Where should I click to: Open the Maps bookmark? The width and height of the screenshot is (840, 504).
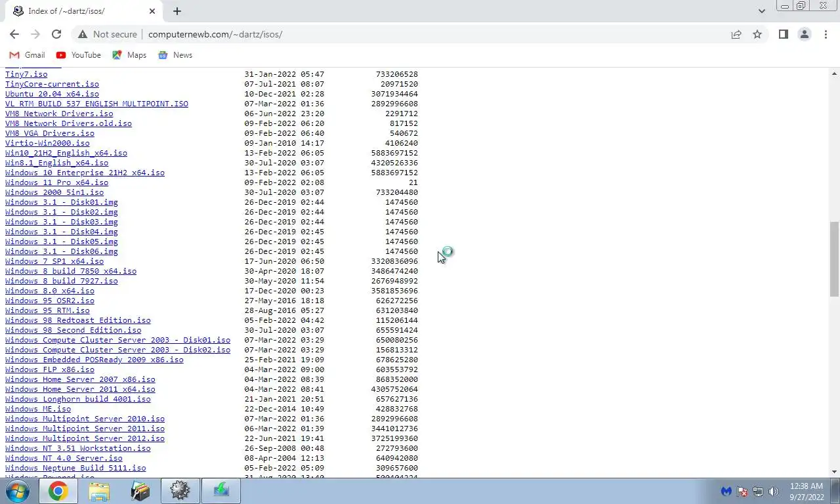pyautogui.click(x=129, y=55)
